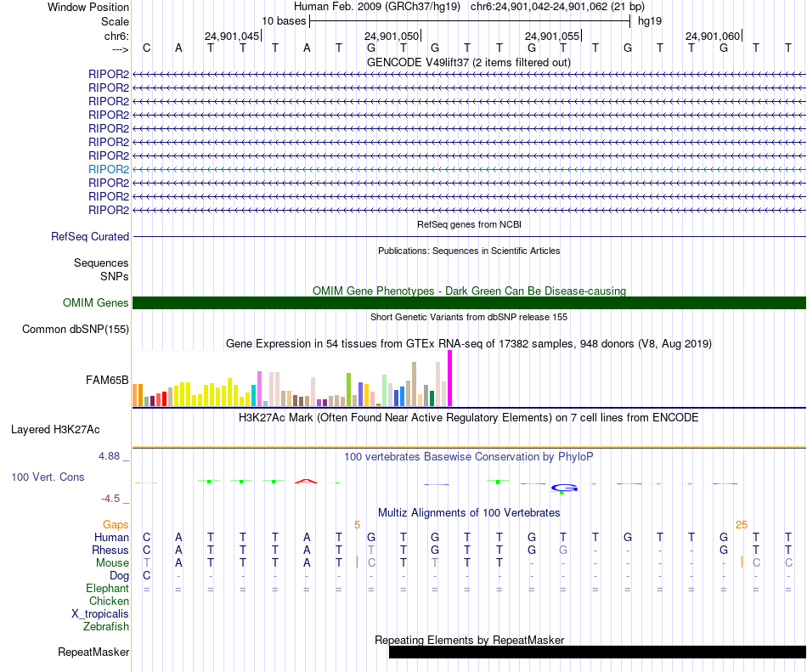The height and width of the screenshot is (672, 807).
Task: Select the Rhesus alignment row label
Action: click(110, 550)
